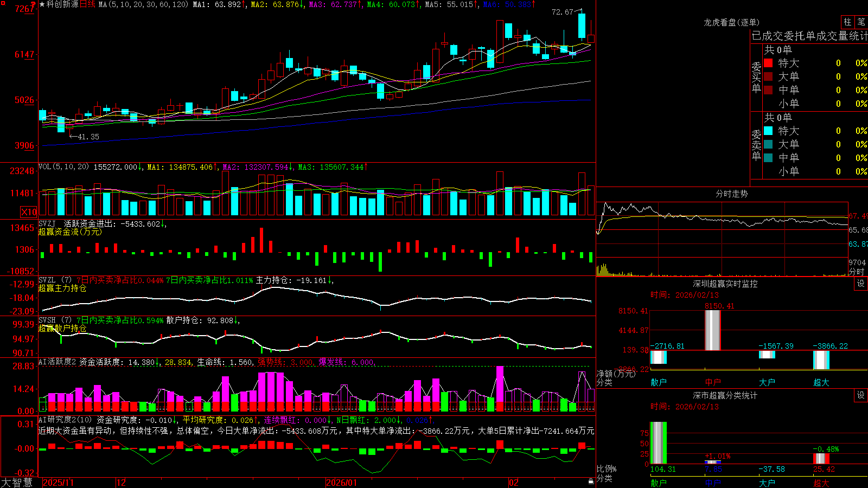Click the teal 大单 sell-order swatch
Screen dimensions: 868x488
tap(768, 144)
